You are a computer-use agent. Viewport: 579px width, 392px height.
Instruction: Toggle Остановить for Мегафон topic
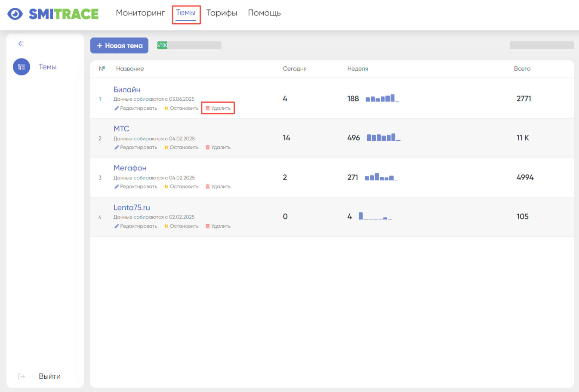(x=184, y=187)
